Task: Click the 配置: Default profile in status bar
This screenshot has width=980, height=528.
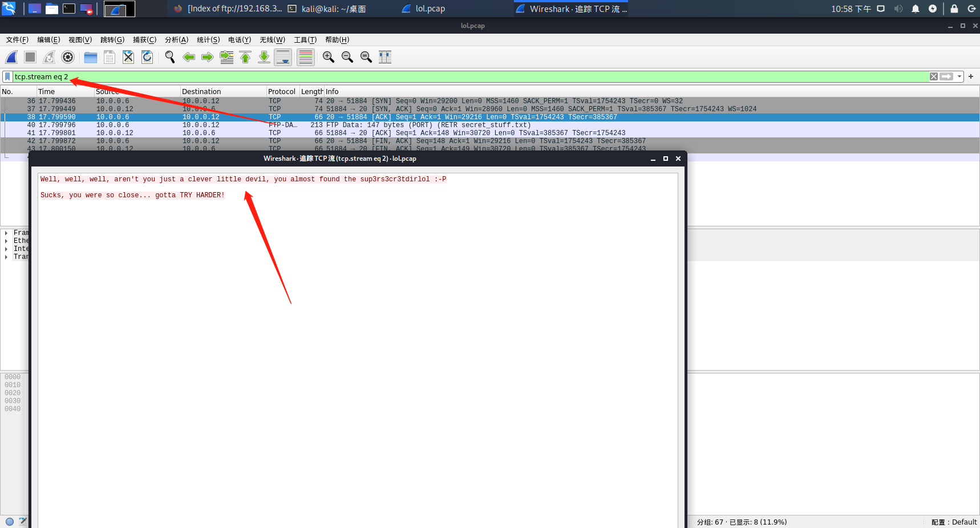Action: point(954,522)
